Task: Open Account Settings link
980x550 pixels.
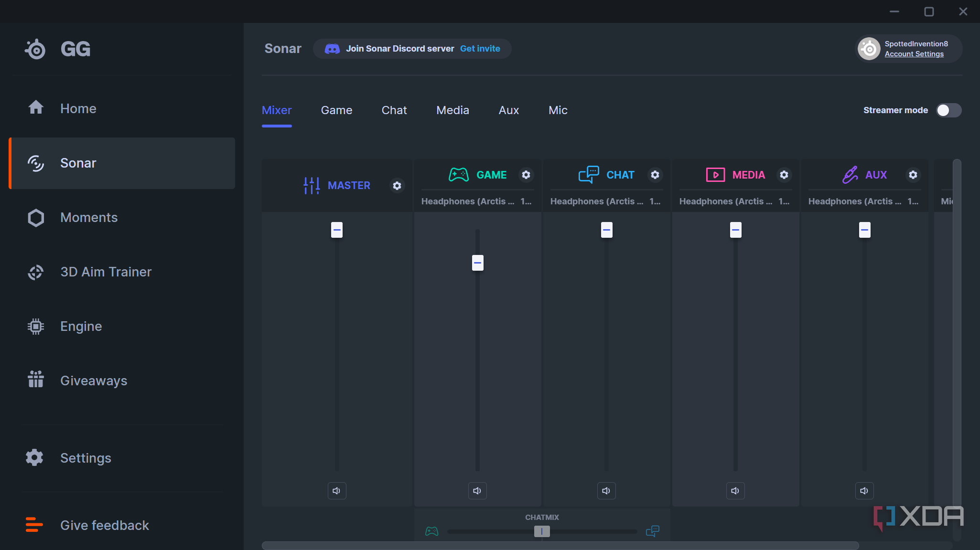Action: click(x=914, y=54)
